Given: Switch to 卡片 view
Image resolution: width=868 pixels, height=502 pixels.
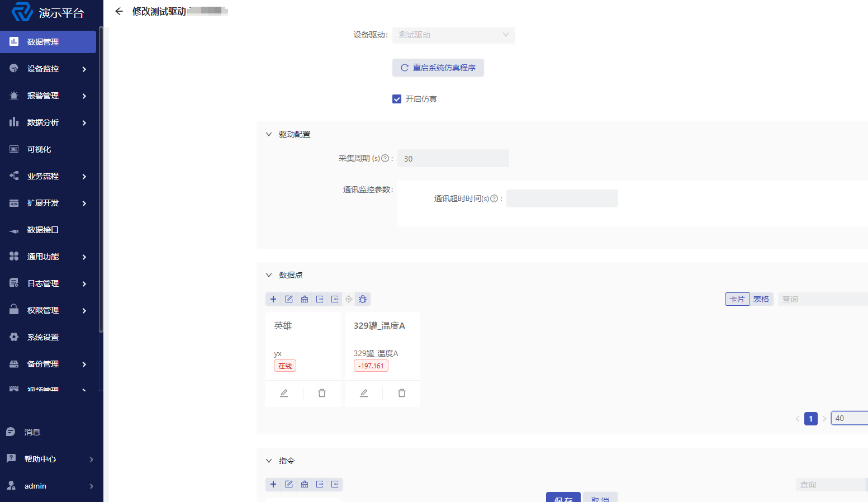Looking at the screenshot, I should (737, 299).
